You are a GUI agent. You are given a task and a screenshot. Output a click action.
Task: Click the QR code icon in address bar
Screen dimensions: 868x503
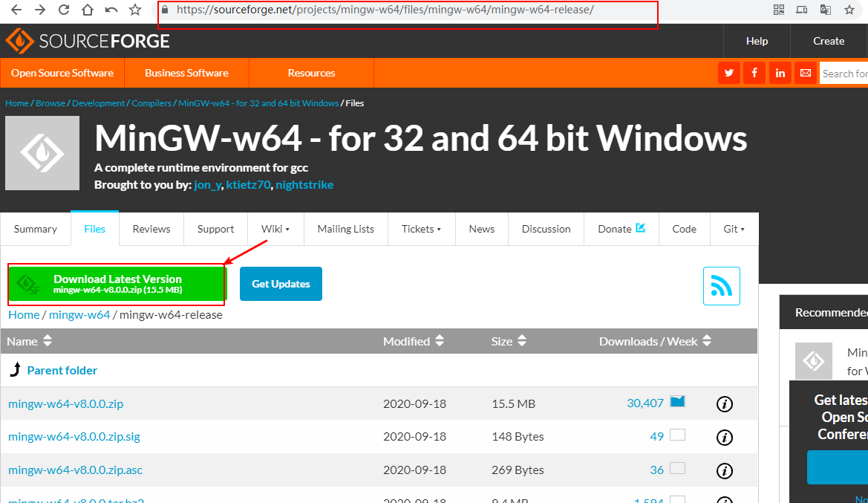(x=779, y=10)
